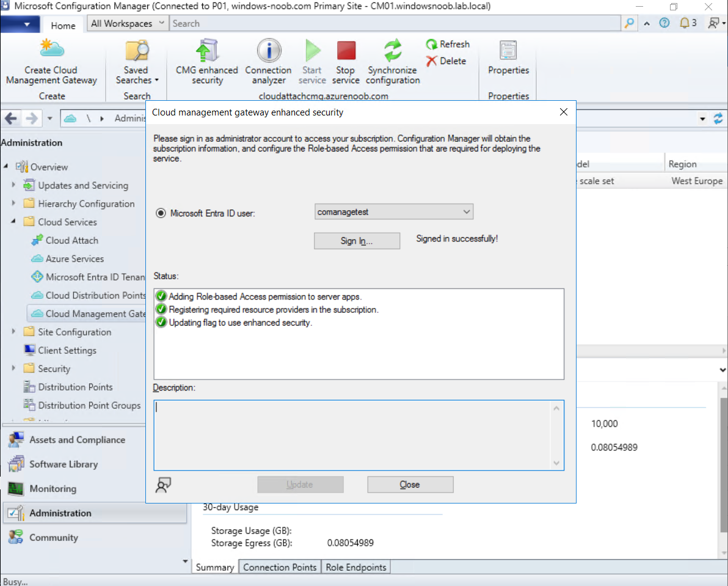Expand the Security node

click(13, 368)
